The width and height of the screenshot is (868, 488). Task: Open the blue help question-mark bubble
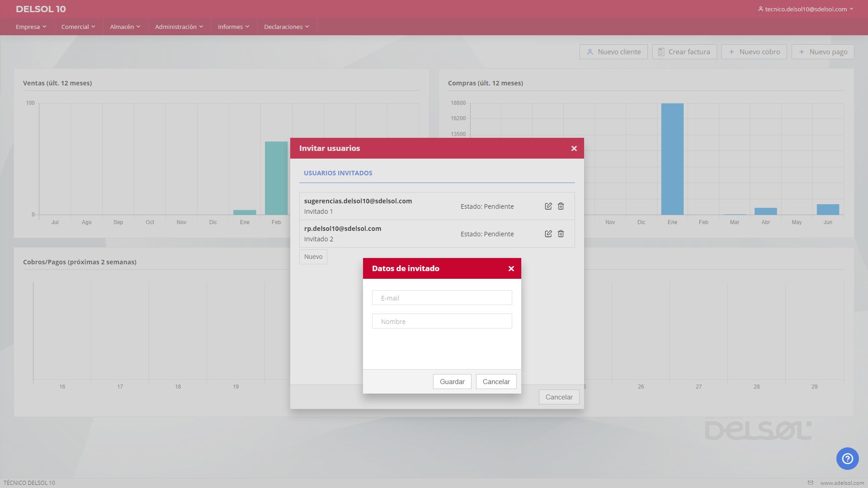point(847,459)
